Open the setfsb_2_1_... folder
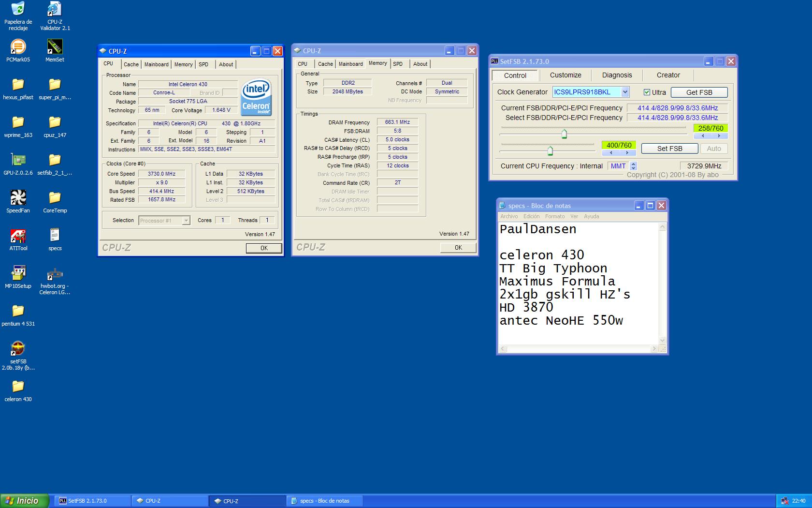The height and width of the screenshot is (508, 812). pos(55,164)
